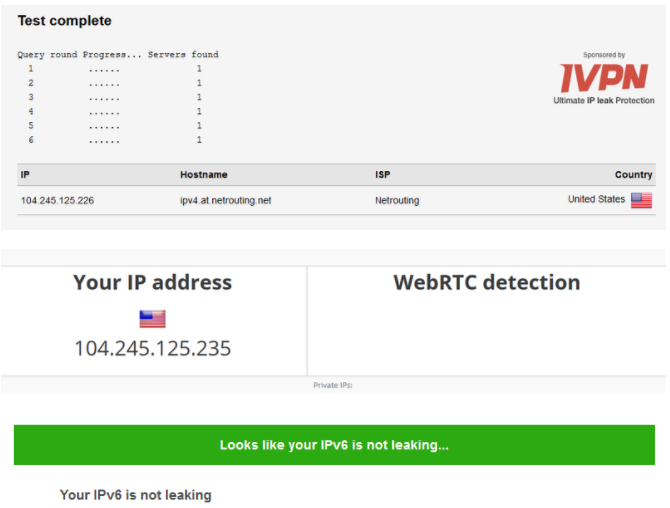Viewport: 670px width, 508px height.
Task: Select the IP 104.245.125.226 cell
Action: [x=57, y=200]
